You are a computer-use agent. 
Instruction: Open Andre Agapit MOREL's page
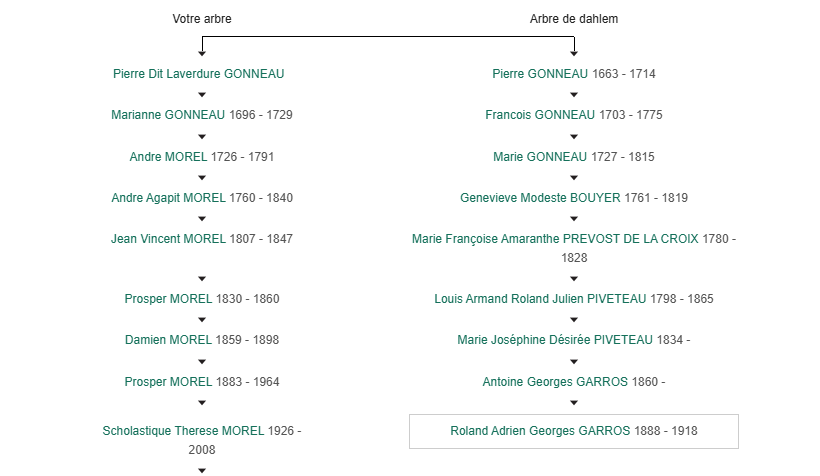168,198
